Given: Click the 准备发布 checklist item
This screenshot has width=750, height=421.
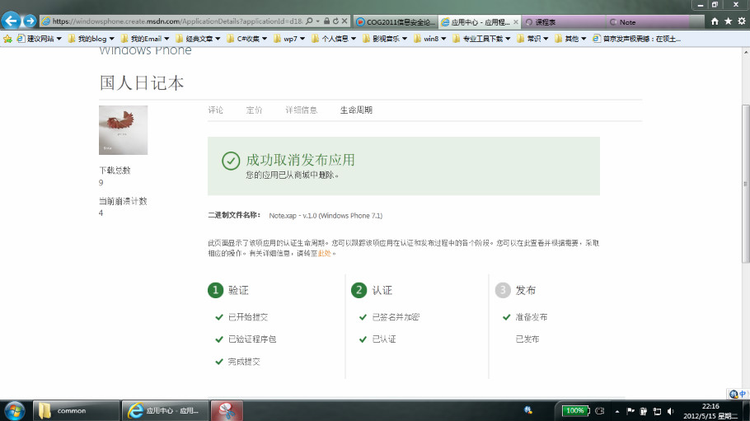Looking at the screenshot, I should (x=531, y=317).
